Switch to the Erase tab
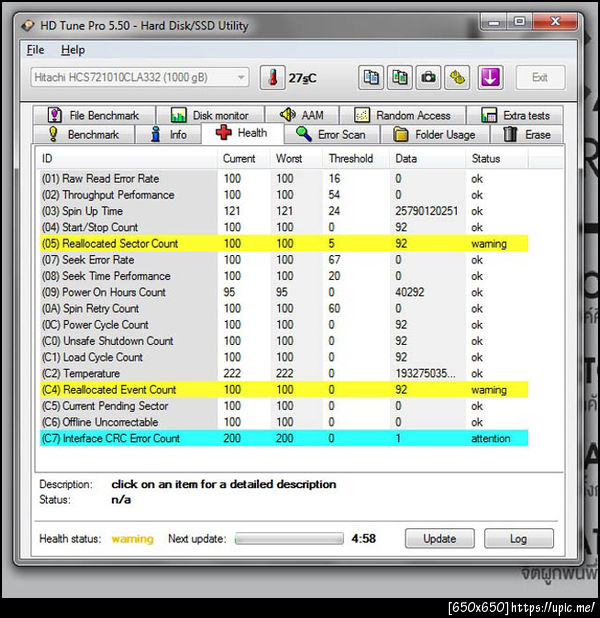Screen dimensions: 600x618 point(527,134)
